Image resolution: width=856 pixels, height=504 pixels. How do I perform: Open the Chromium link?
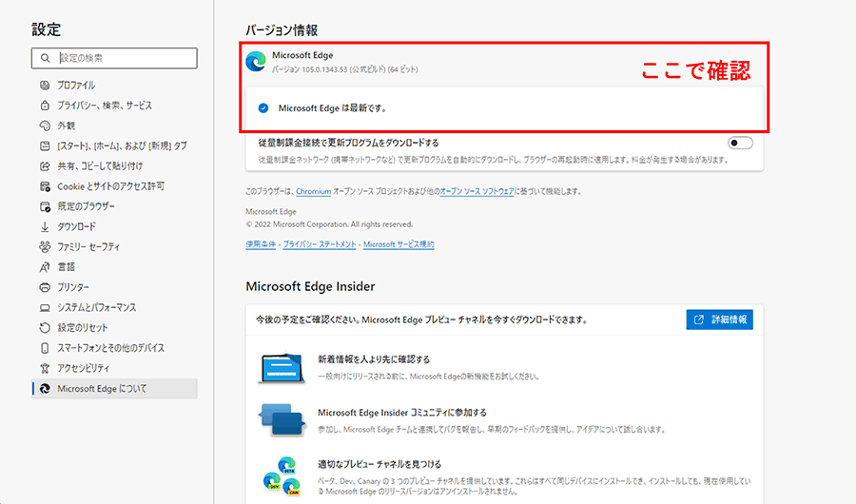[x=313, y=192]
